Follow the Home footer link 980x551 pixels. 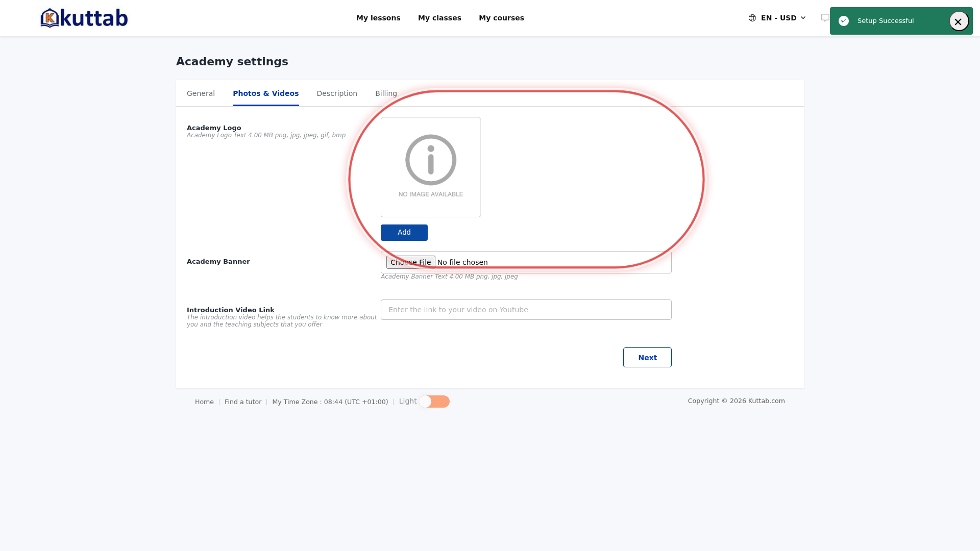[x=204, y=402]
